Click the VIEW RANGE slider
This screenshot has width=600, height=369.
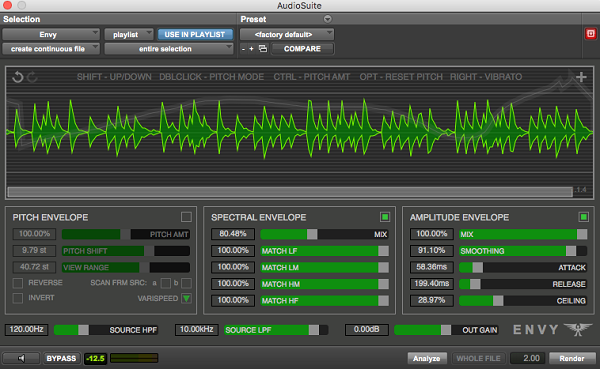(126, 268)
